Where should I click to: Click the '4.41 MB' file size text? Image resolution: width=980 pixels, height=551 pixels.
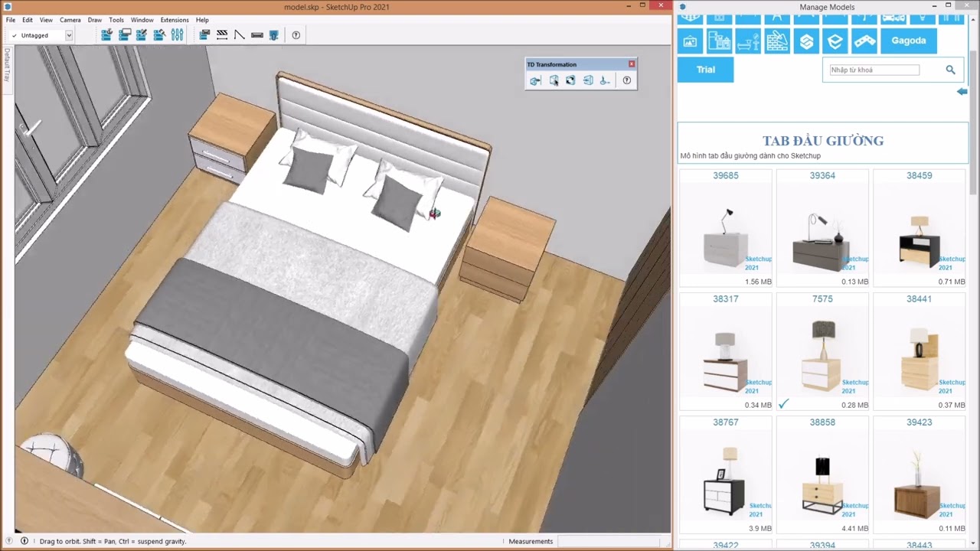pos(854,528)
